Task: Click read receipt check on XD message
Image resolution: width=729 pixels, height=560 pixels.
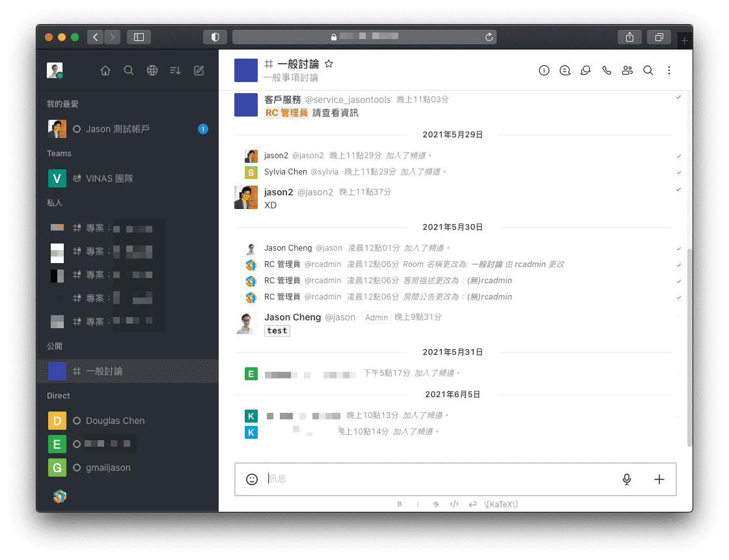Action: click(678, 189)
